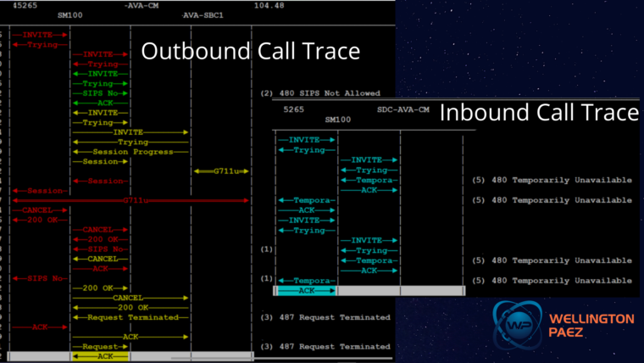Select highlighted cyan ACK in inbound trace
Image resolution: width=644 pixels, height=363 pixels.
[307, 291]
